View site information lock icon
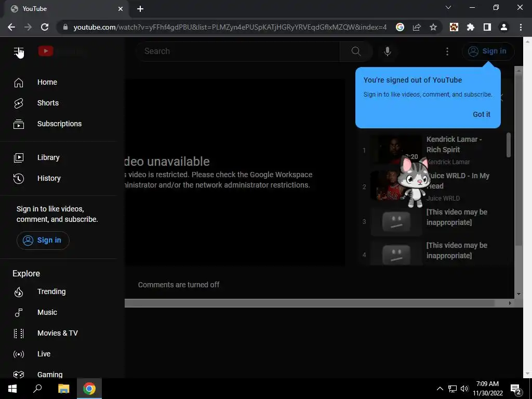The height and width of the screenshot is (399, 532). (65, 27)
